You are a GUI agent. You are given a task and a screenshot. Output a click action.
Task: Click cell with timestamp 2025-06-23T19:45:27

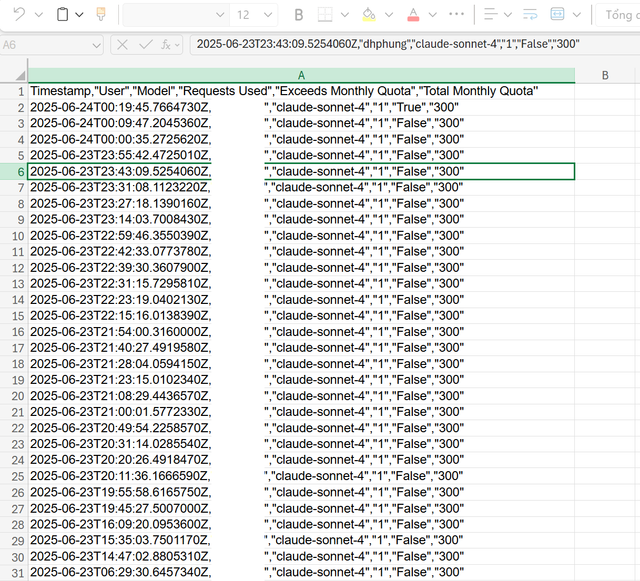[x=301, y=508]
